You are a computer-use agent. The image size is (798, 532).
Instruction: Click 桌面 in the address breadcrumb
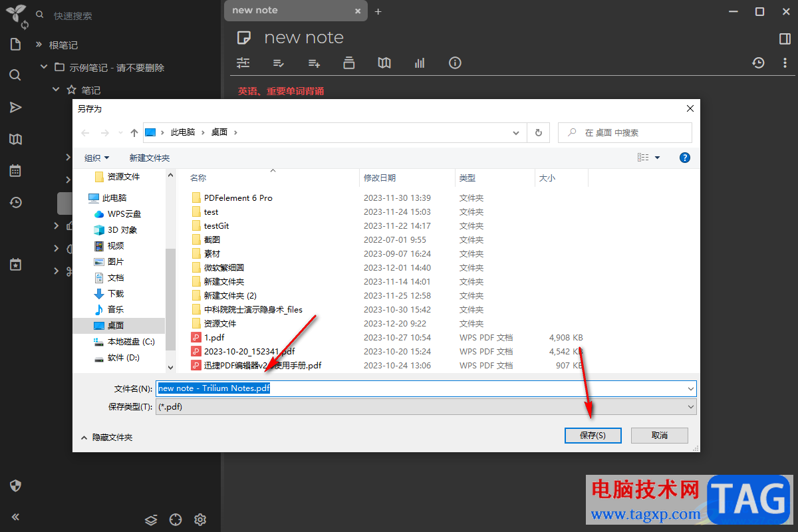pyautogui.click(x=219, y=132)
